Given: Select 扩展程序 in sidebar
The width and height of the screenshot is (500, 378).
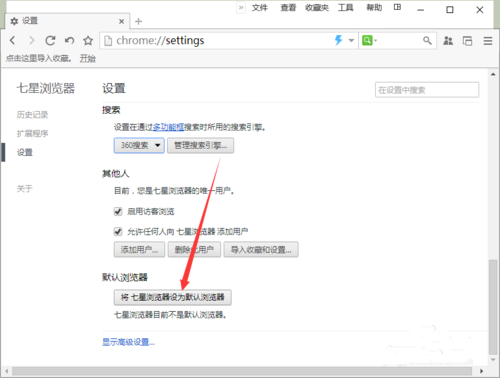Looking at the screenshot, I should pyautogui.click(x=32, y=134).
